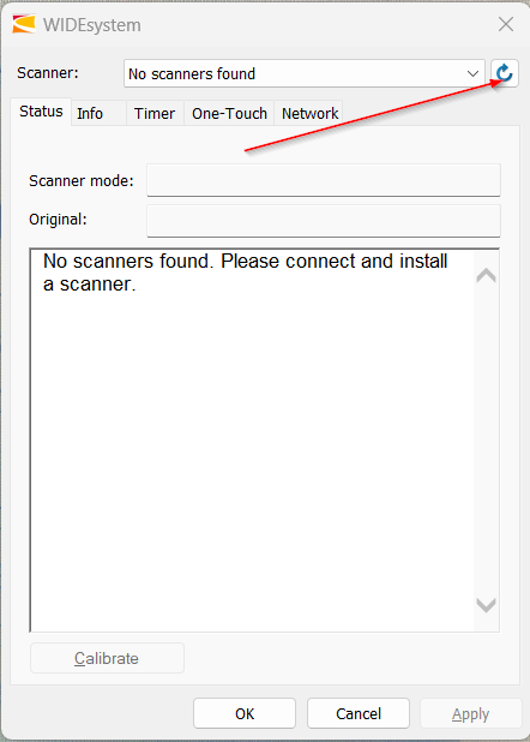Image resolution: width=530 pixels, height=742 pixels.
Task: Click the Cancel button
Action: (358, 714)
